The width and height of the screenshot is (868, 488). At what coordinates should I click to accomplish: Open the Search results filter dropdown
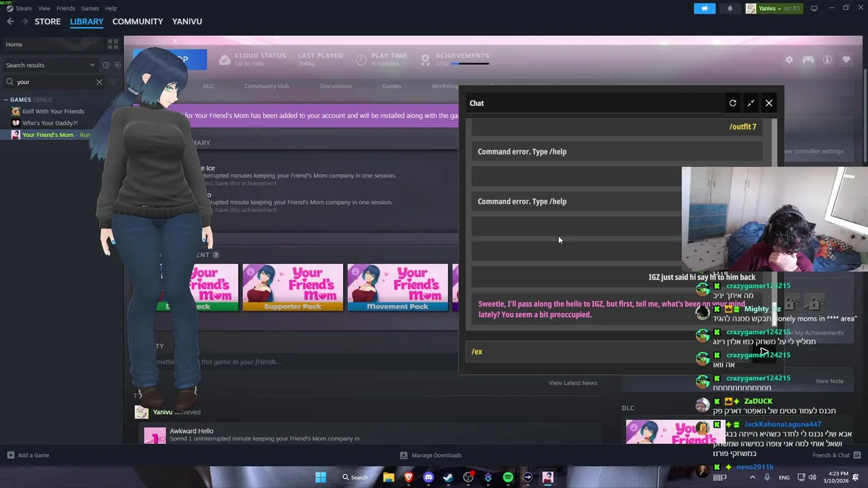[51, 65]
